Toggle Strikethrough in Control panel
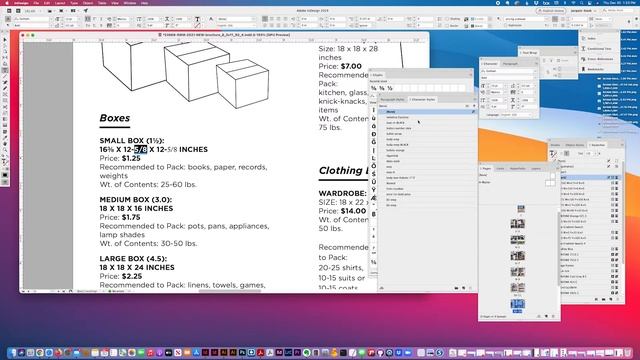640x360 pixels. (102, 25)
